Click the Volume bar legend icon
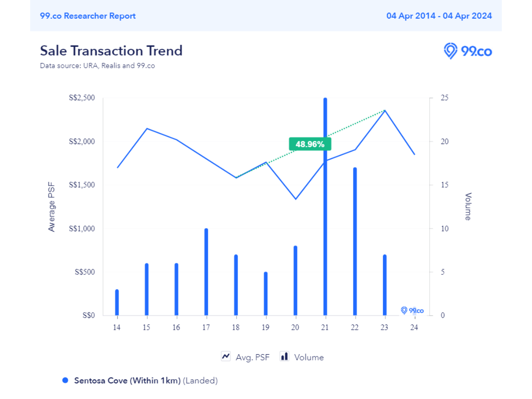This screenshot has height=399, width=532. pyautogui.click(x=285, y=356)
